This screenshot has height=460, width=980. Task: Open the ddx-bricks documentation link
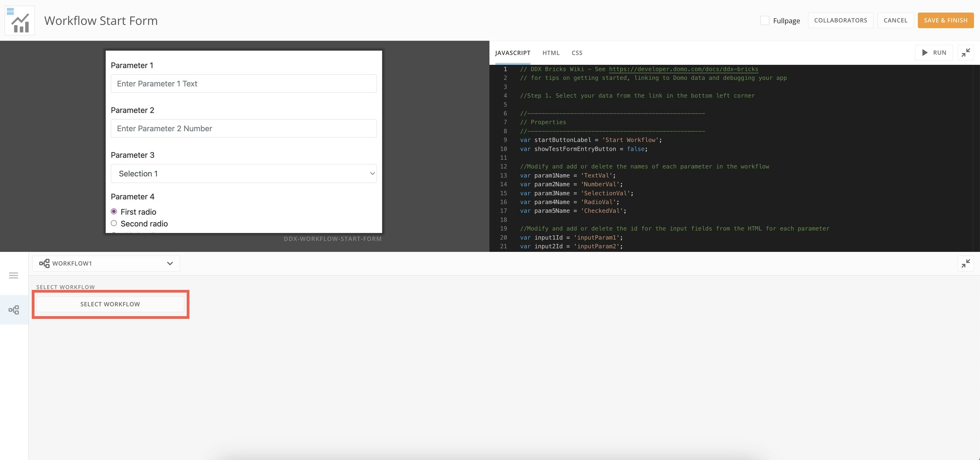[683, 69]
